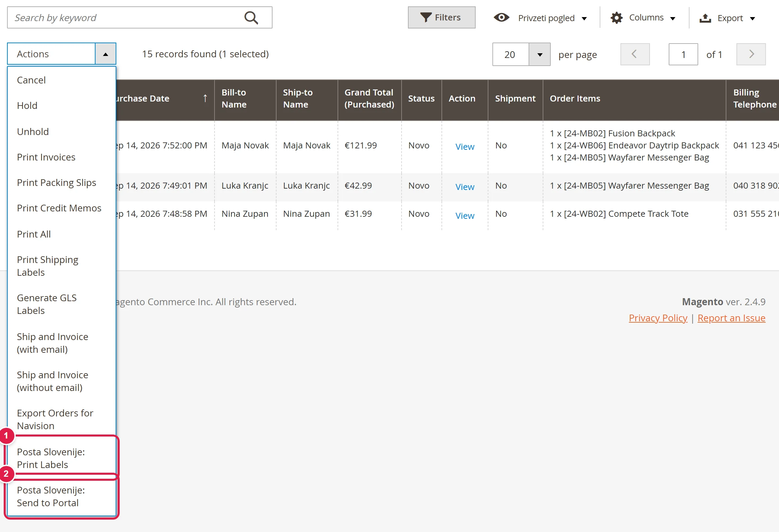Click the Privacy Policy link
Screen dimensions: 779x532
point(658,318)
